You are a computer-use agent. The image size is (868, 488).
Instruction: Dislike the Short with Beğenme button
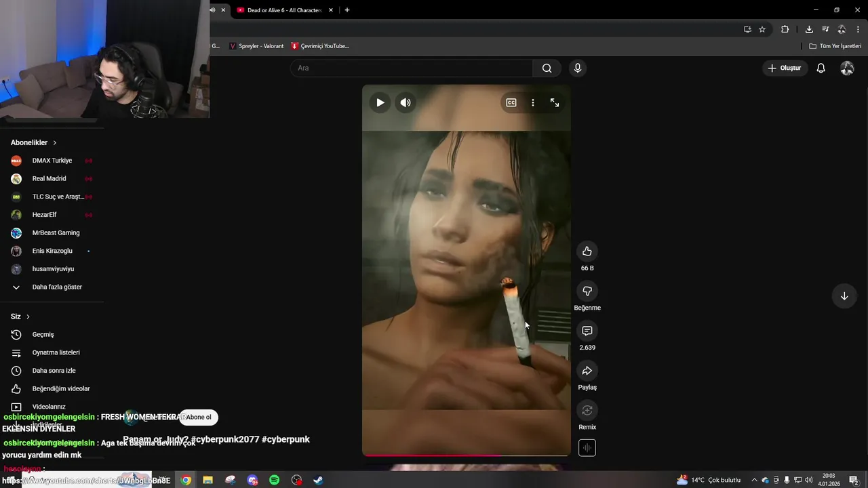pos(587,291)
